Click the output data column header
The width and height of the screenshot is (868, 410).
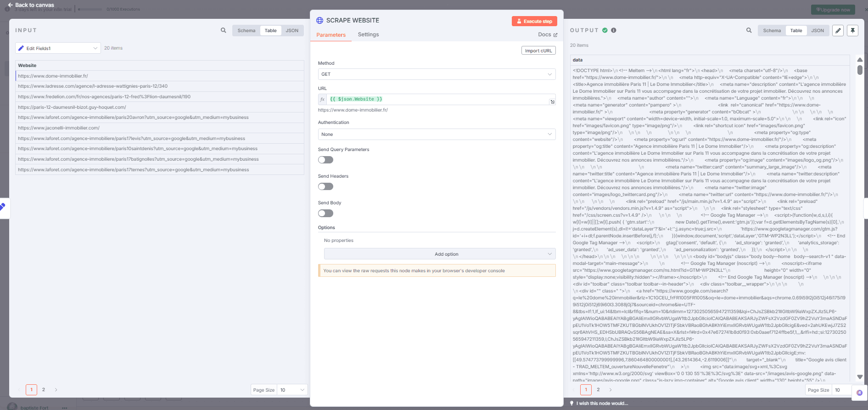point(710,60)
